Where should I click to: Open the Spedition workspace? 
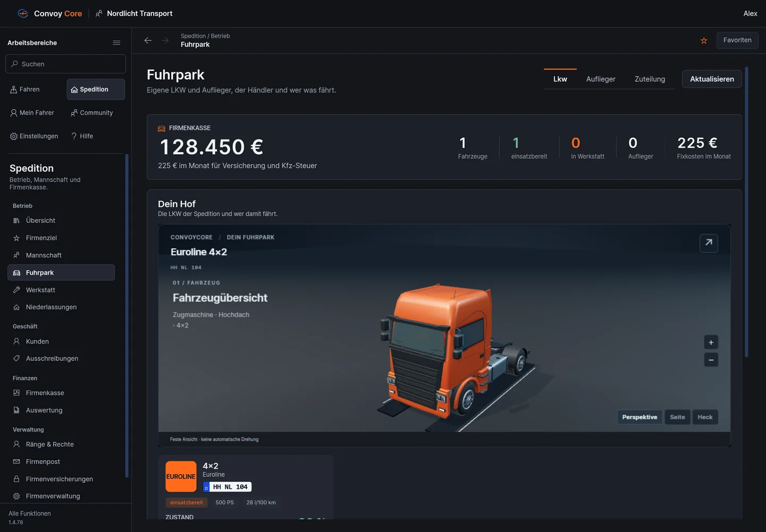click(x=96, y=89)
